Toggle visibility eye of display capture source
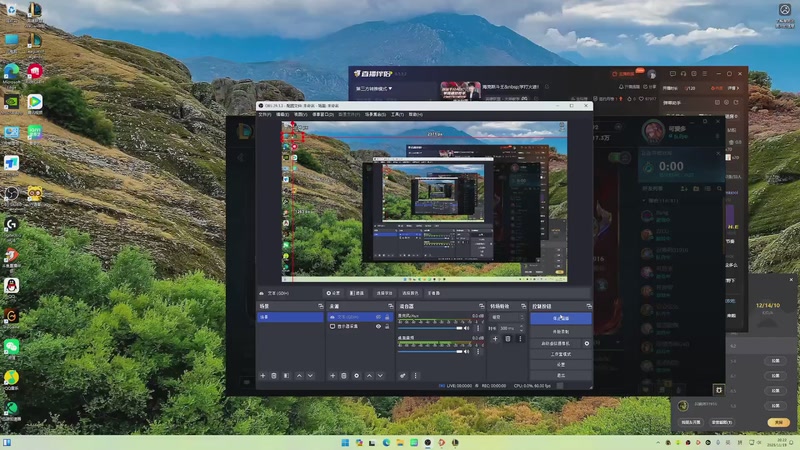The width and height of the screenshot is (800, 450). (378, 327)
